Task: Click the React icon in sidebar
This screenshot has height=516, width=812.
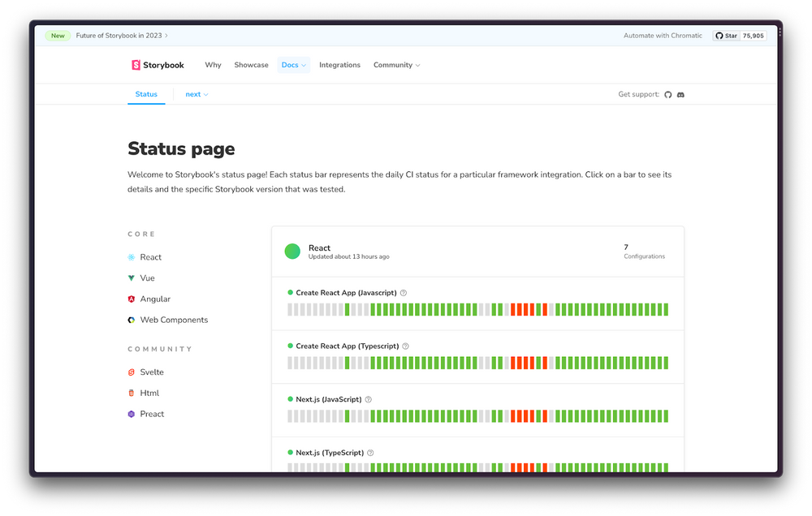Action: (x=132, y=257)
